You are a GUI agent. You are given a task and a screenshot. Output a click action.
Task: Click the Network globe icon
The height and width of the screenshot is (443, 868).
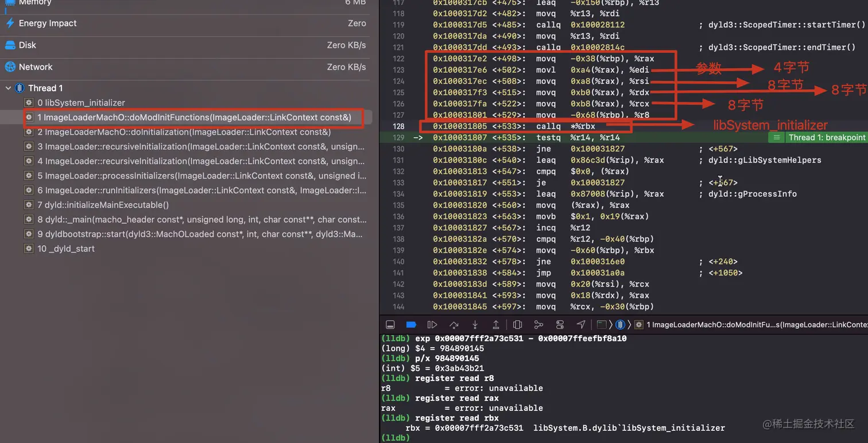[10, 67]
